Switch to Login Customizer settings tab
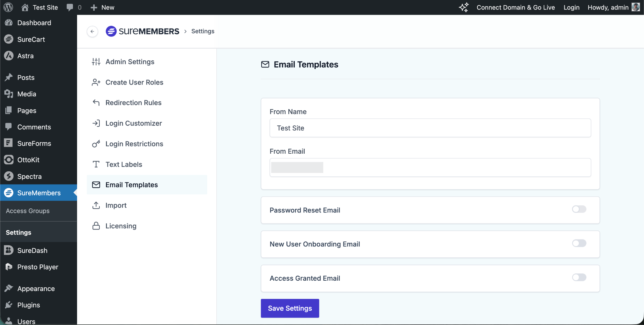Viewport: 644px width, 325px height. tap(133, 123)
